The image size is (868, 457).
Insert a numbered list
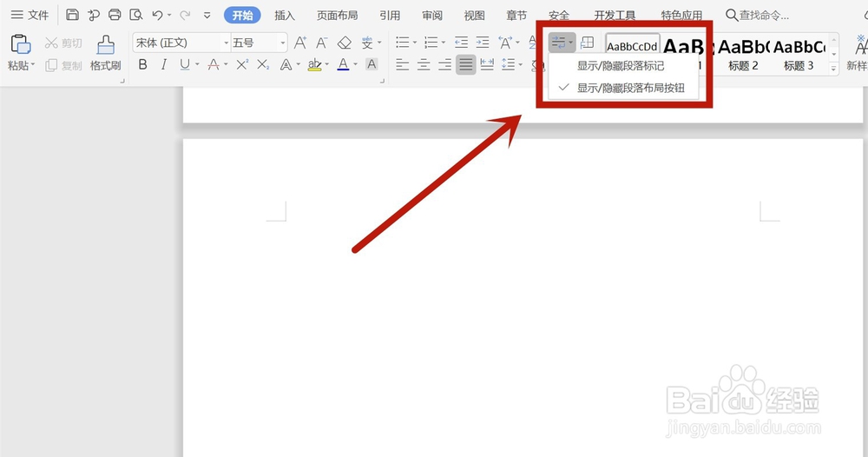click(431, 42)
